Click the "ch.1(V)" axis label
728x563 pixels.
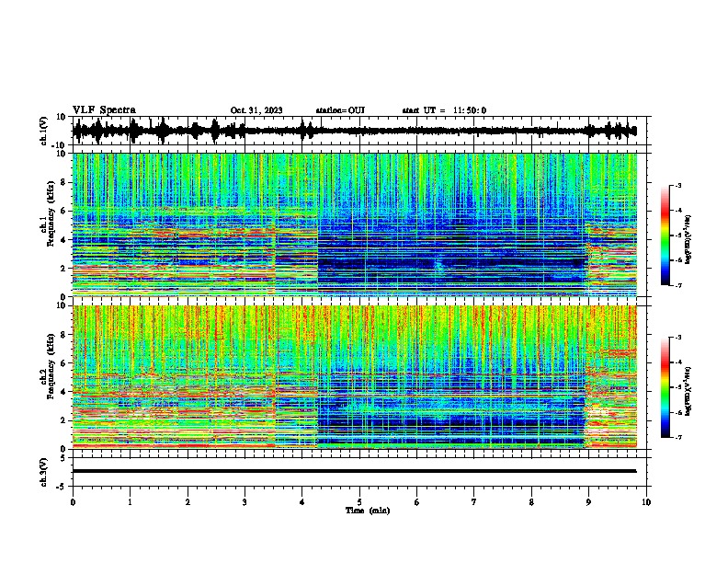coord(44,131)
